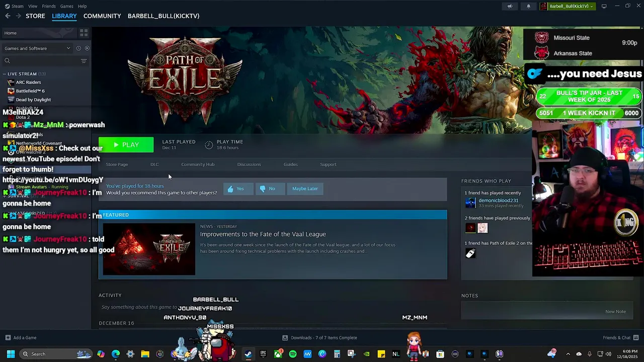Open ARC Raiders in the library list
This screenshot has height=362, width=644.
[x=28, y=82]
